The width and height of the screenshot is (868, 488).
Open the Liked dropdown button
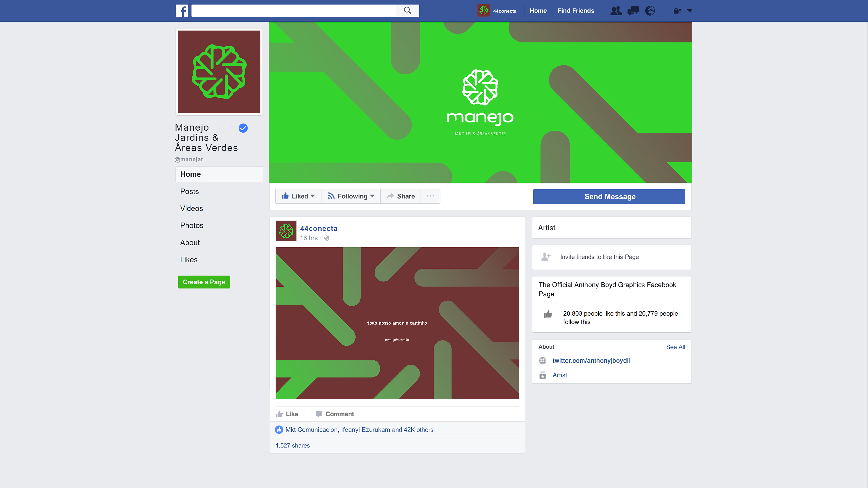tap(298, 196)
